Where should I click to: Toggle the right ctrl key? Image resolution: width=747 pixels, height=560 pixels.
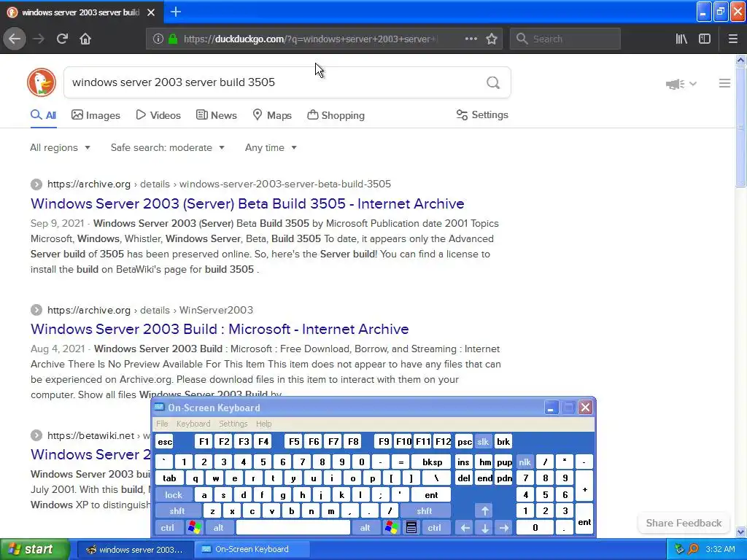[435, 528]
